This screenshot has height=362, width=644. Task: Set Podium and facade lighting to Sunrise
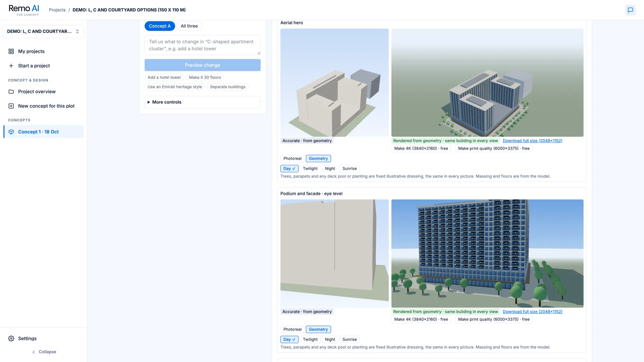click(x=350, y=339)
